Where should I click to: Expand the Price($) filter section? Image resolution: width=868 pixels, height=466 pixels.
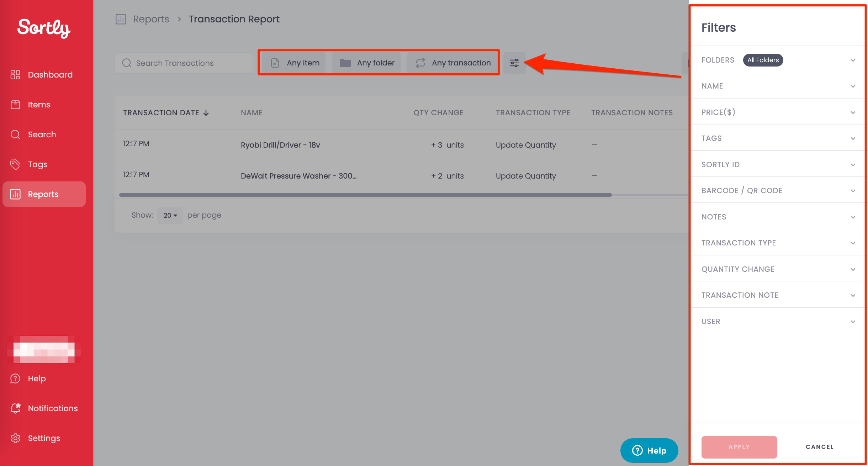pyautogui.click(x=777, y=112)
